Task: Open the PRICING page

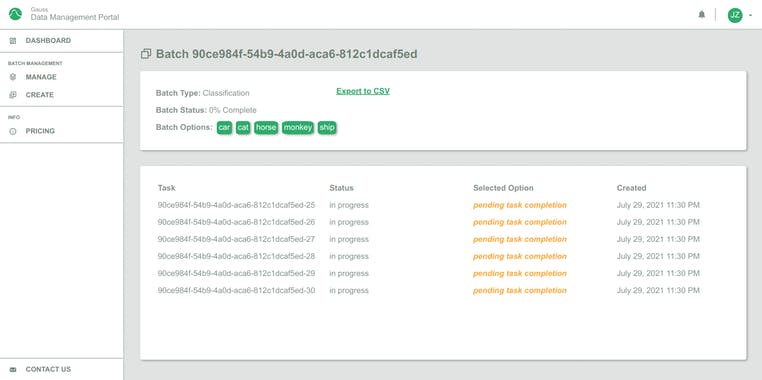Action: 40,131
